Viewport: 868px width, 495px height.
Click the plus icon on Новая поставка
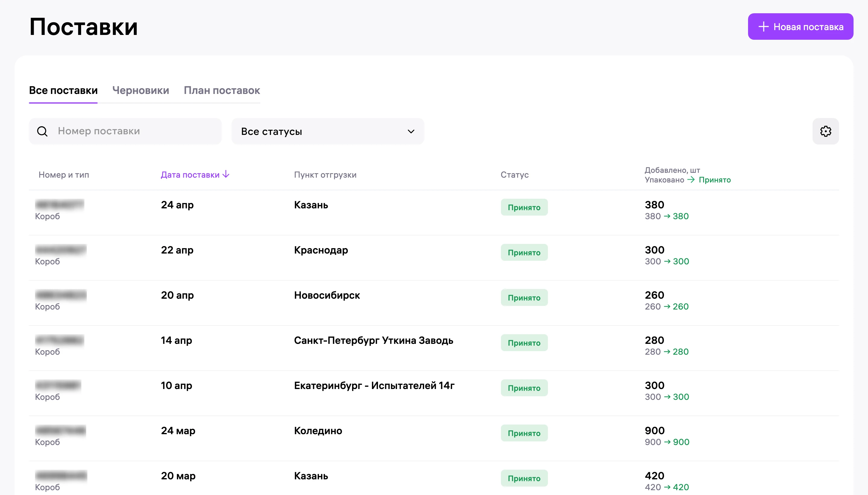[x=763, y=26]
